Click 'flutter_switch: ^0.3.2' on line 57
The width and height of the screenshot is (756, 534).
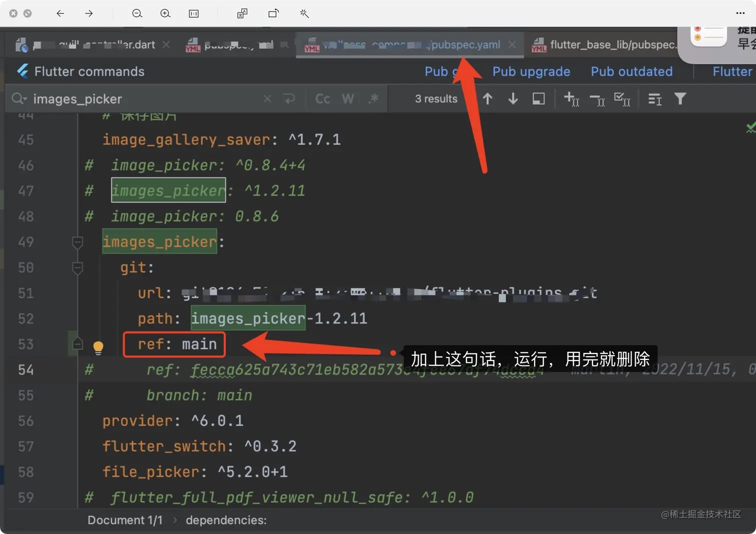[x=199, y=446]
